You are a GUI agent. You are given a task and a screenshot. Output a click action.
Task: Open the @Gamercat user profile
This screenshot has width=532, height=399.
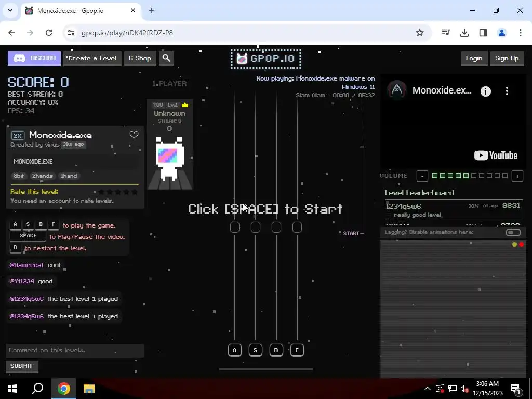(26, 265)
